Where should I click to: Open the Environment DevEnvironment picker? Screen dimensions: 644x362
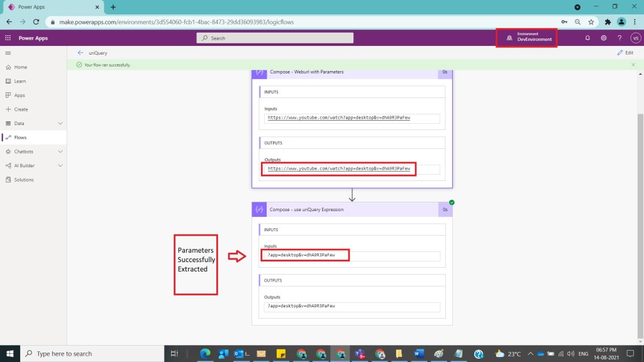coord(526,37)
